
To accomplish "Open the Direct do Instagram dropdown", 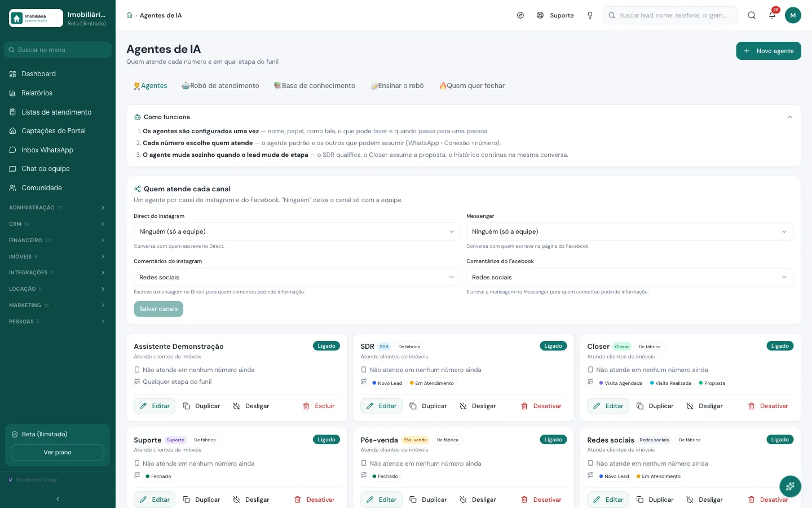I will pyautogui.click(x=297, y=232).
